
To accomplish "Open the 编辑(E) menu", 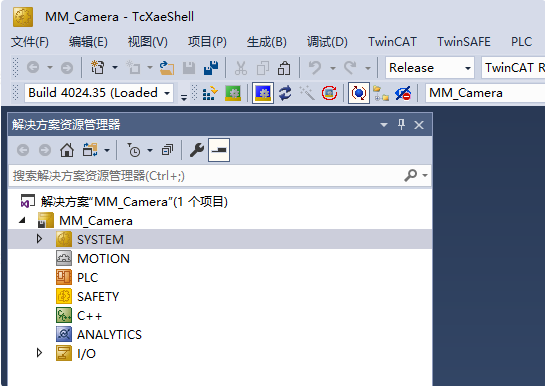I will coord(88,42).
